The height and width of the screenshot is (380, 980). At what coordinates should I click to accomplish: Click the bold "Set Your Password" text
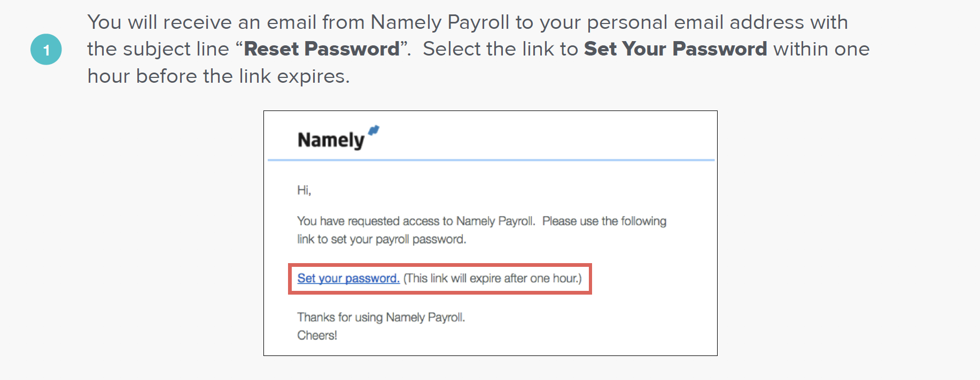tap(675, 49)
